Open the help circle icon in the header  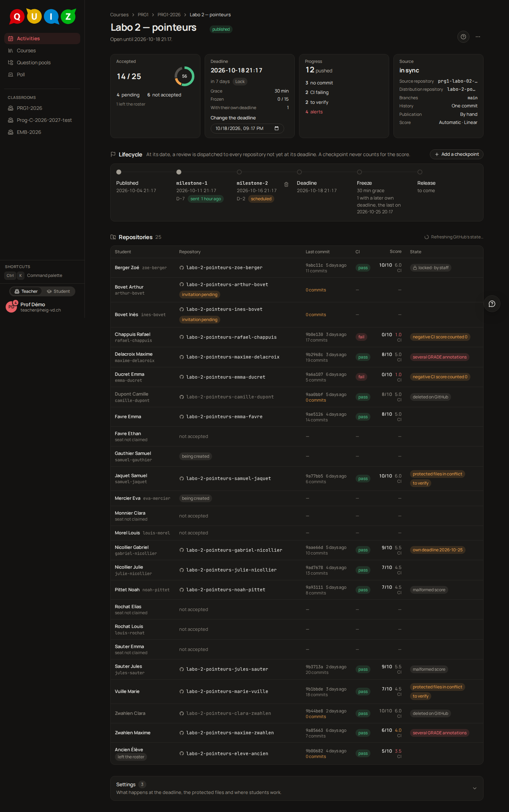[x=463, y=37]
